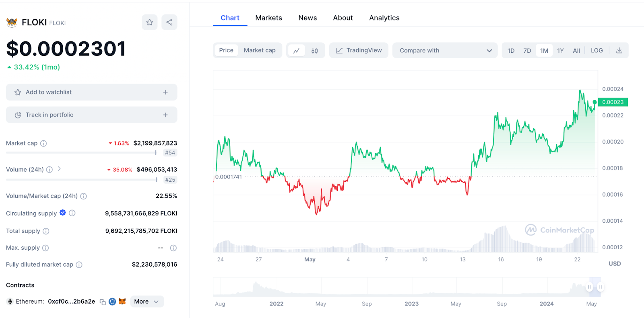Image resolution: width=644 pixels, height=318 pixels.
Task: Select the 1Y time range
Action: point(561,51)
